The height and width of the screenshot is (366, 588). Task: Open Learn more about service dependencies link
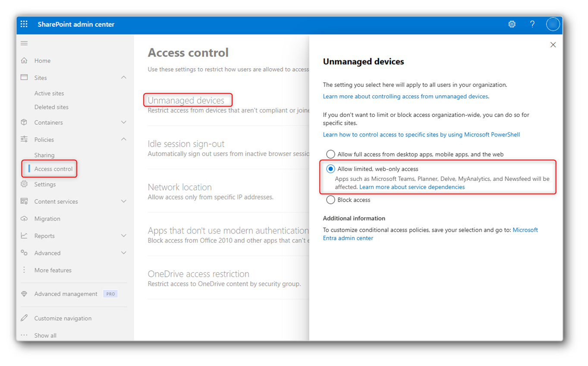[x=412, y=187]
